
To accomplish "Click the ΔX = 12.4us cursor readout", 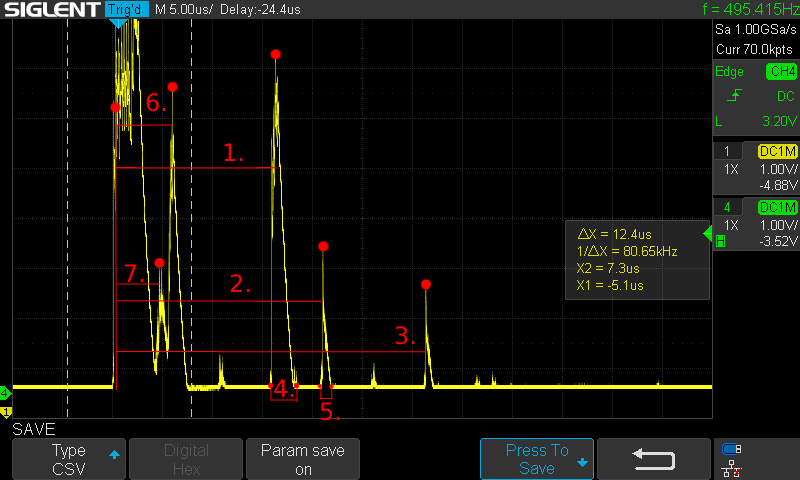I will (x=614, y=234).
